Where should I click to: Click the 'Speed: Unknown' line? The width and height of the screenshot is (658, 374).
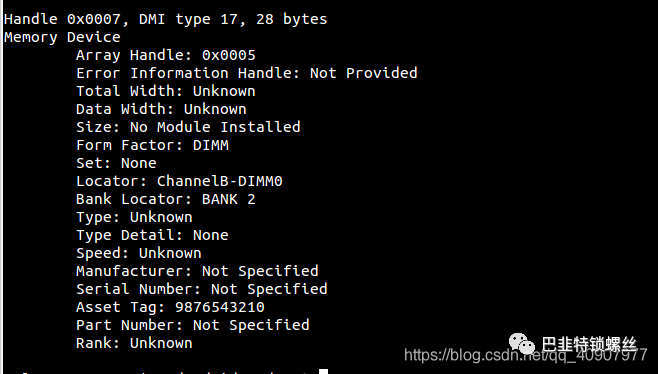pyautogui.click(x=139, y=253)
